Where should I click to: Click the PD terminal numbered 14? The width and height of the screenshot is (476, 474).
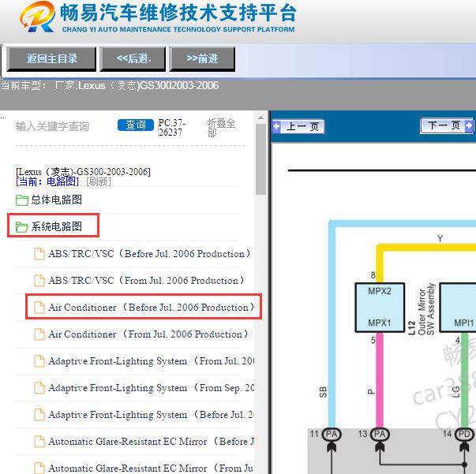[x=464, y=435]
